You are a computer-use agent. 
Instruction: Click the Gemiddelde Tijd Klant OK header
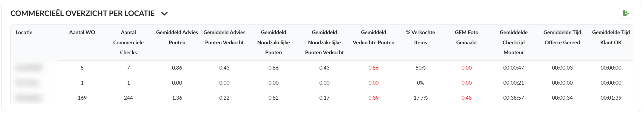click(x=610, y=37)
